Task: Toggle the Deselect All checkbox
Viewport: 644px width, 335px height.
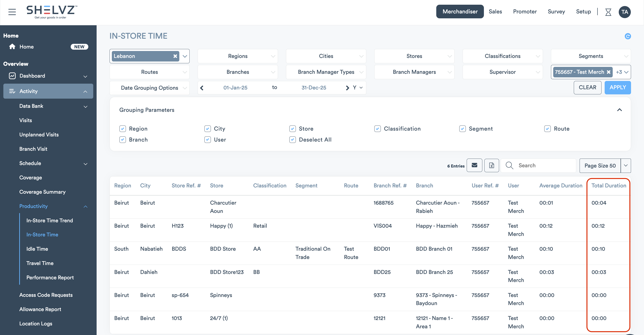Action: (292, 140)
